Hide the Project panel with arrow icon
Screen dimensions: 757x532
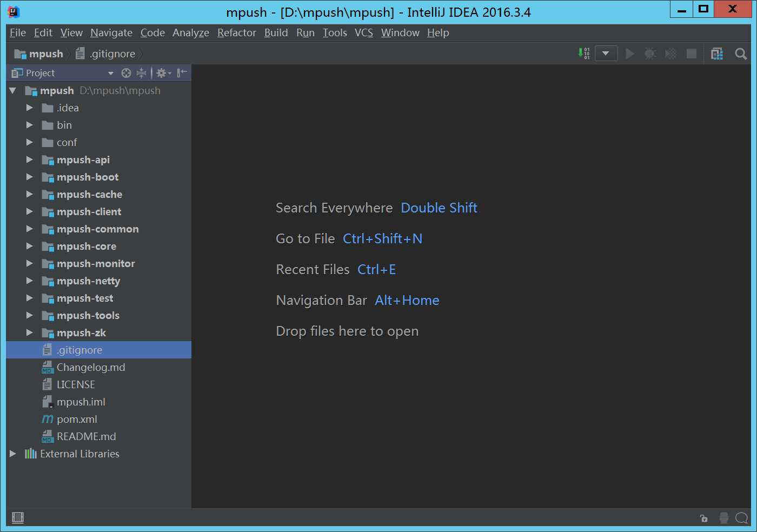point(182,73)
